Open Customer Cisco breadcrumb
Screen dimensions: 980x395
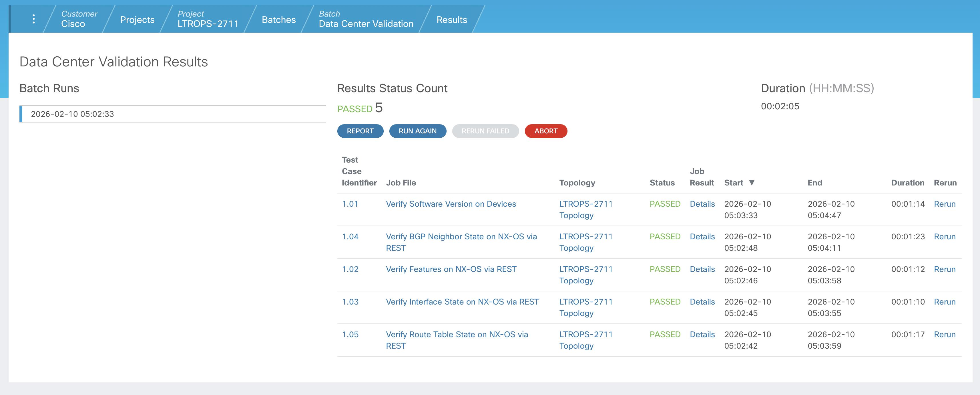(79, 19)
